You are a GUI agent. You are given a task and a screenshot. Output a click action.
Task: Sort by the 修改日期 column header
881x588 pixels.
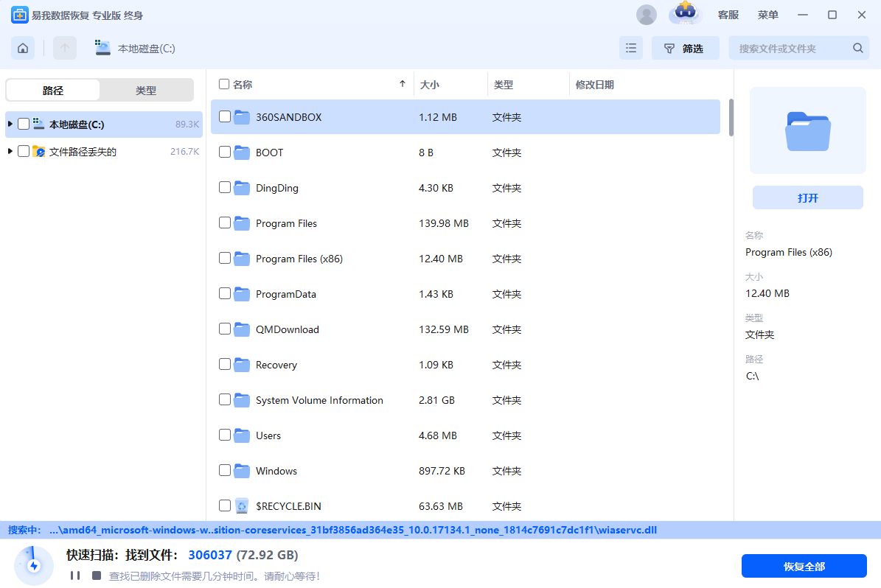594,85
